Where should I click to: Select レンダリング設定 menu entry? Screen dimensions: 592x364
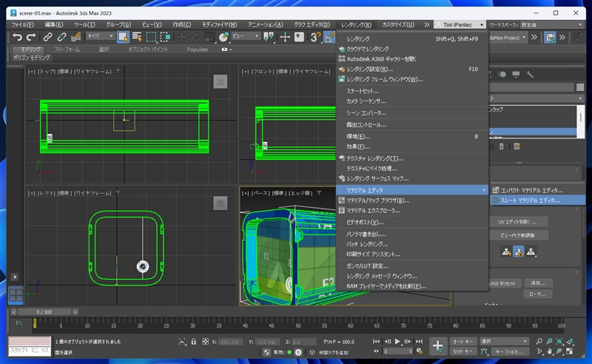[370, 69]
